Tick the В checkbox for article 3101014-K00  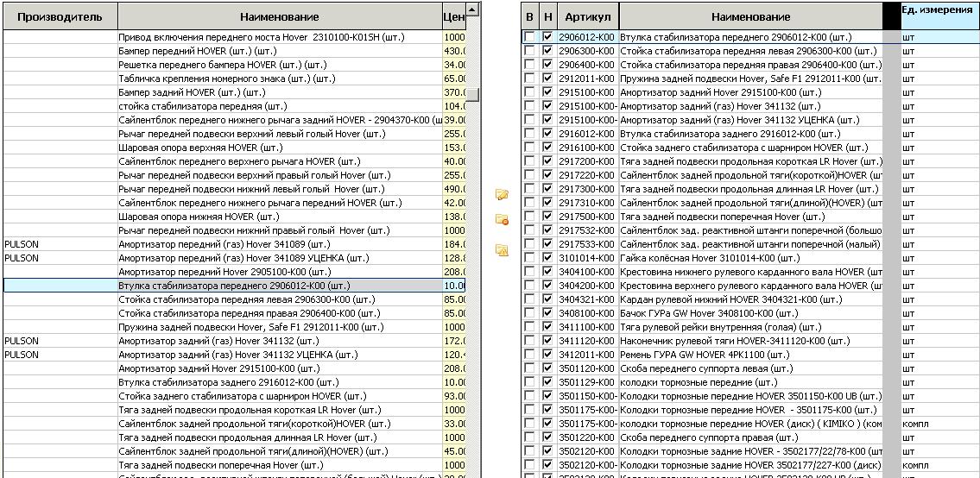click(x=529, y=258)
